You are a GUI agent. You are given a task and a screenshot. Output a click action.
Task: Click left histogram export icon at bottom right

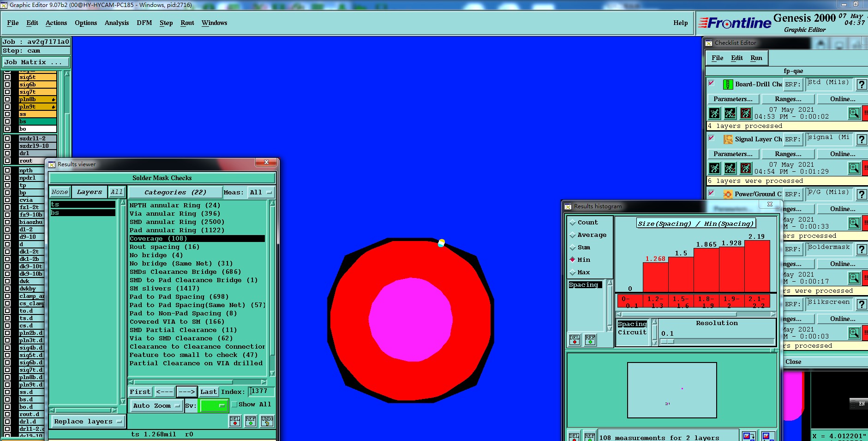(748, 436)
